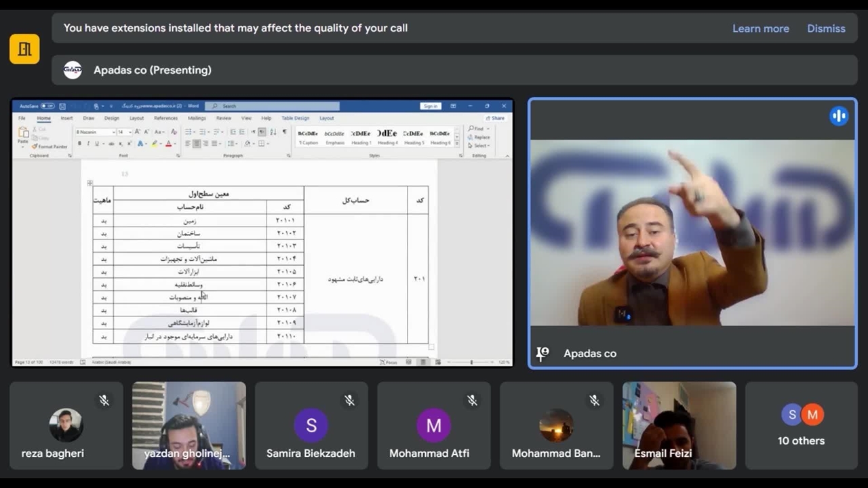Click the yellow Meet room icon
868x488 pixels.
(x=24, y=49)
